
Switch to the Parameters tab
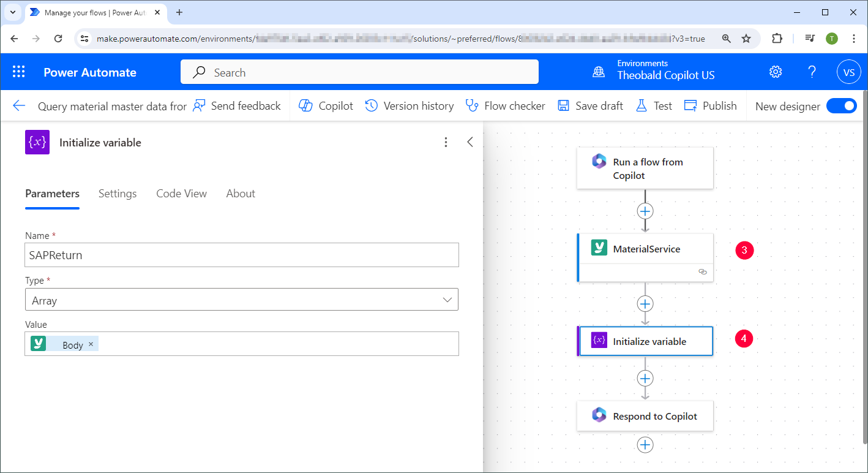pos(52,194)
